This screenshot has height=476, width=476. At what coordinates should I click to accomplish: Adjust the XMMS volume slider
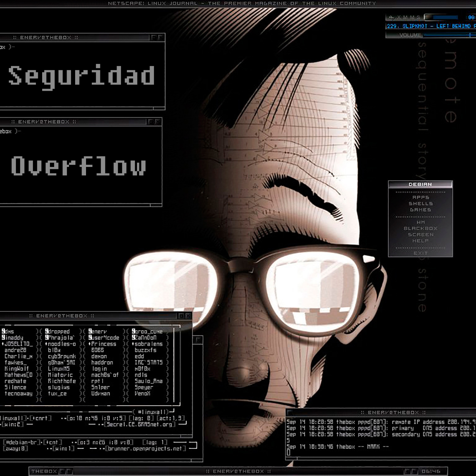click(x=449, y=35)
